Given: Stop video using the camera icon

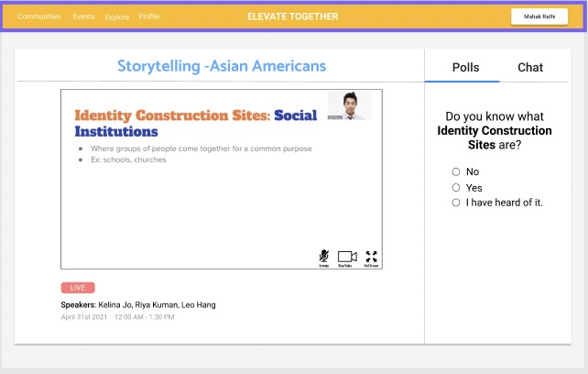Looking at the screenshot, I should (347, 258).
